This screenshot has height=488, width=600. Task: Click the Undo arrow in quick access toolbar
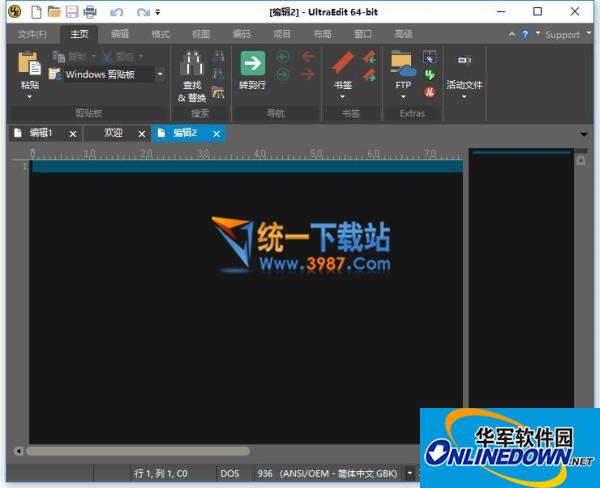(117, 12)
